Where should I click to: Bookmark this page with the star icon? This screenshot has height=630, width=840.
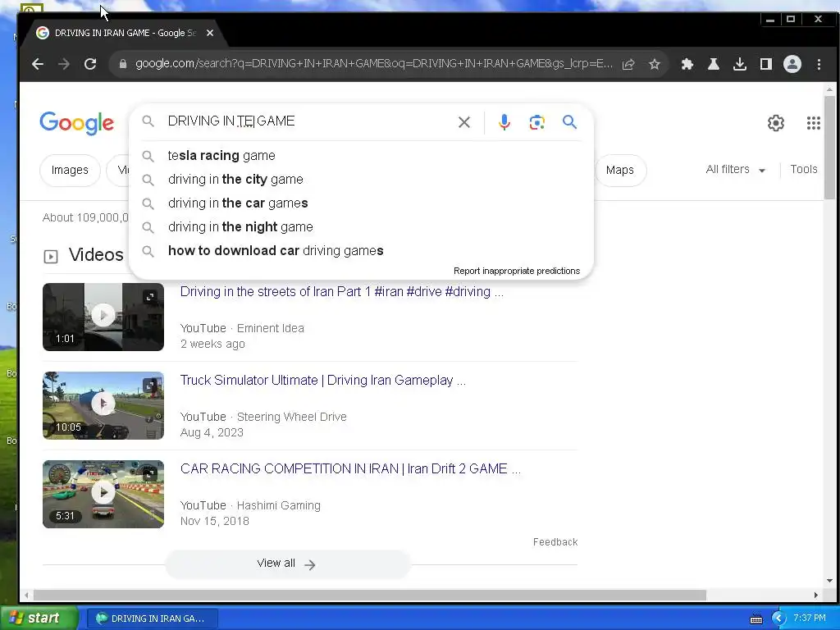pyautogui.click(x=654, y=64)
